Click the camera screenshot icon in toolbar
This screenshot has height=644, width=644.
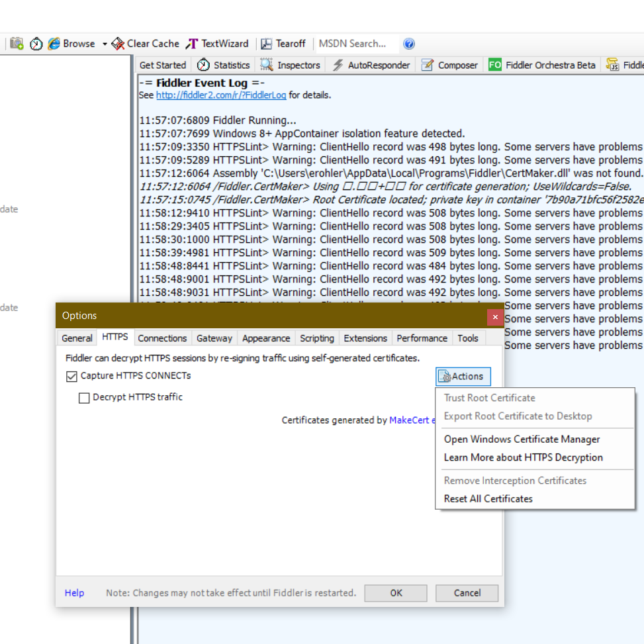click(x=17, y=43)
